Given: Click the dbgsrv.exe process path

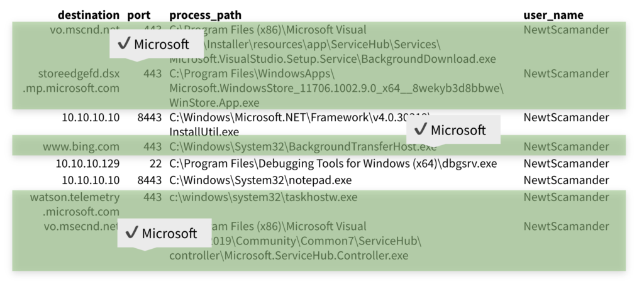Looking at the screenshot, I should coord(333,163).
